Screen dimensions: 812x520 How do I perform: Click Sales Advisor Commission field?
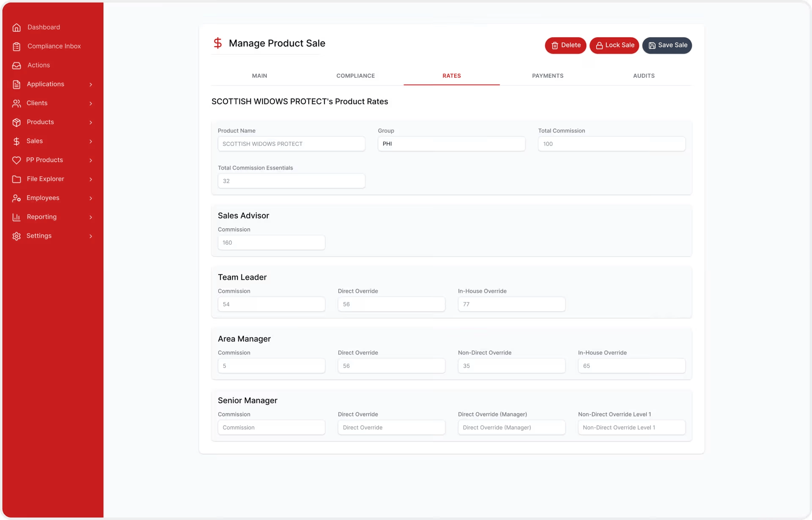click(x=272, y=243)
